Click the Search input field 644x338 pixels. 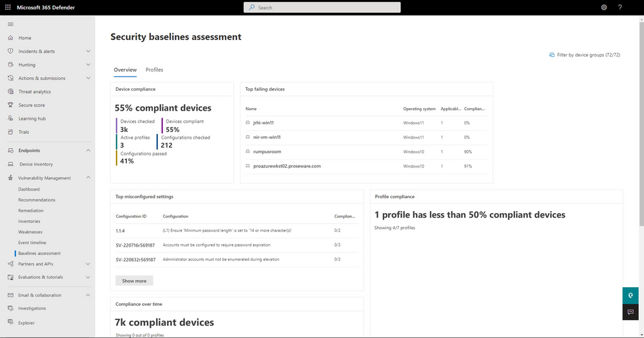(322, 7)
